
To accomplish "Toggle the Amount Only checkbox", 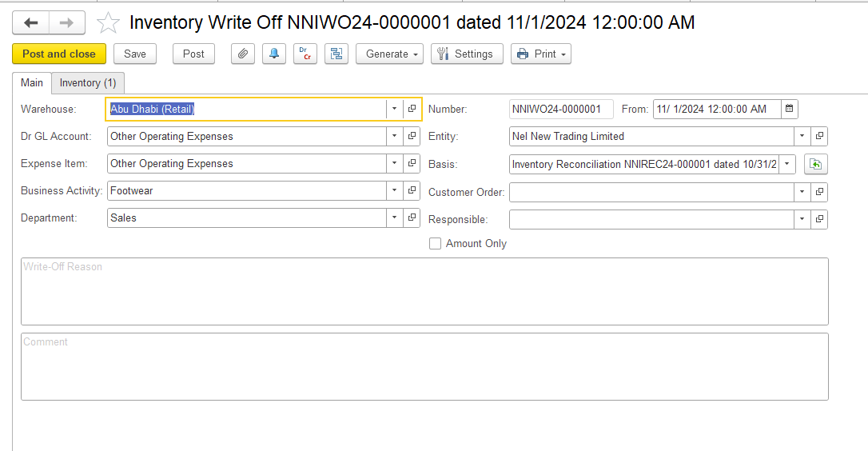I will [x=436, y=244].
